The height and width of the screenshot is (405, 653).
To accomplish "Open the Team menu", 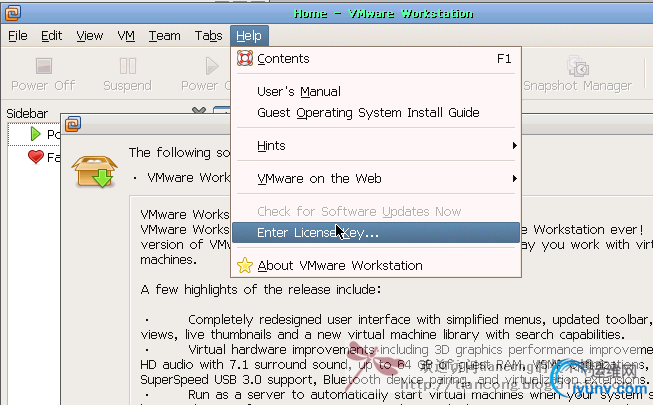I will 164,36.
